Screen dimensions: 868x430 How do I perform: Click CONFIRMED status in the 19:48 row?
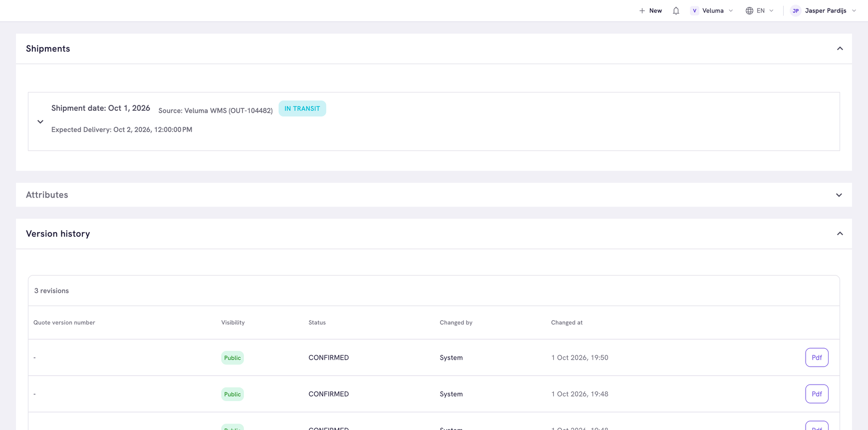[329, 394]
